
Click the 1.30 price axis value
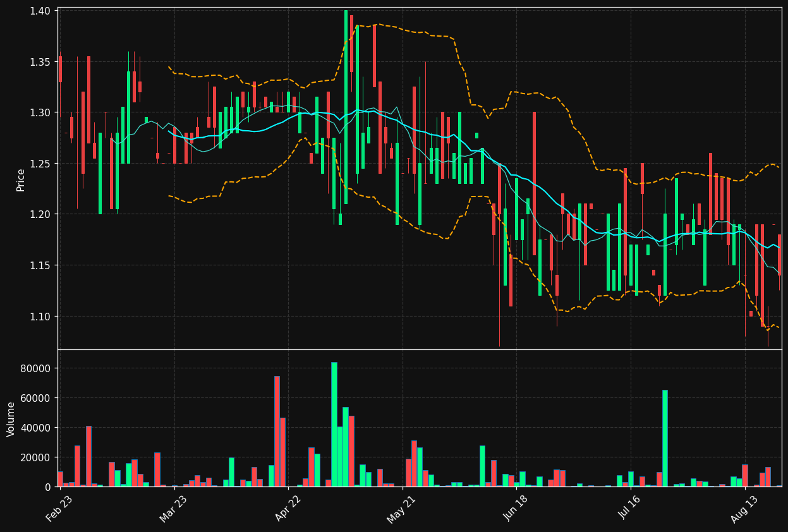[40, 113]
